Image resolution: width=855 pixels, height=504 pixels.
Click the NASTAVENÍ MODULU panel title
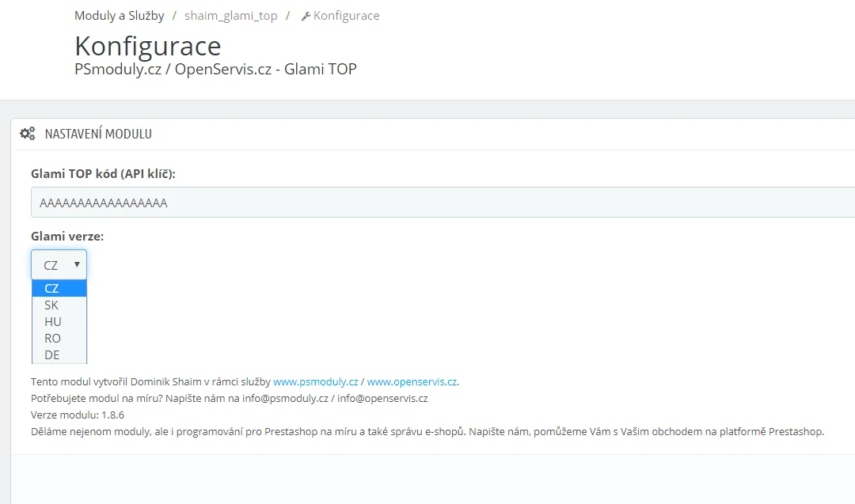click(98, 134)
